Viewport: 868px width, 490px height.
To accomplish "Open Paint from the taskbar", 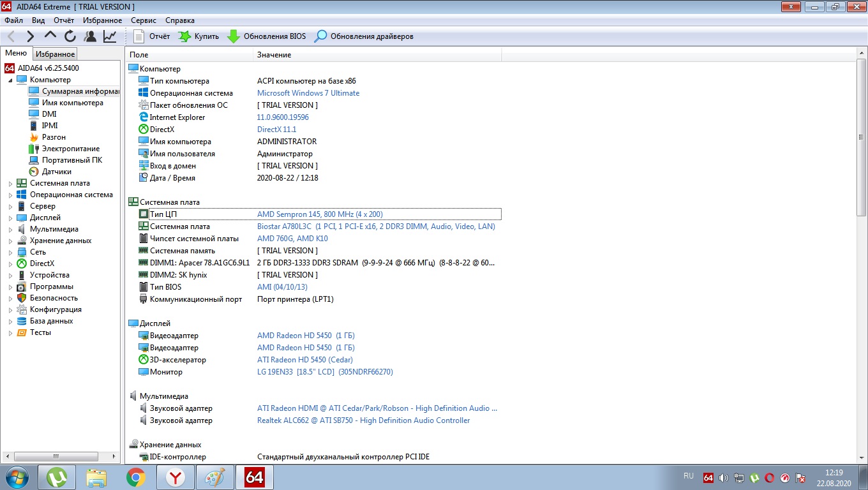I will [214, 477].
